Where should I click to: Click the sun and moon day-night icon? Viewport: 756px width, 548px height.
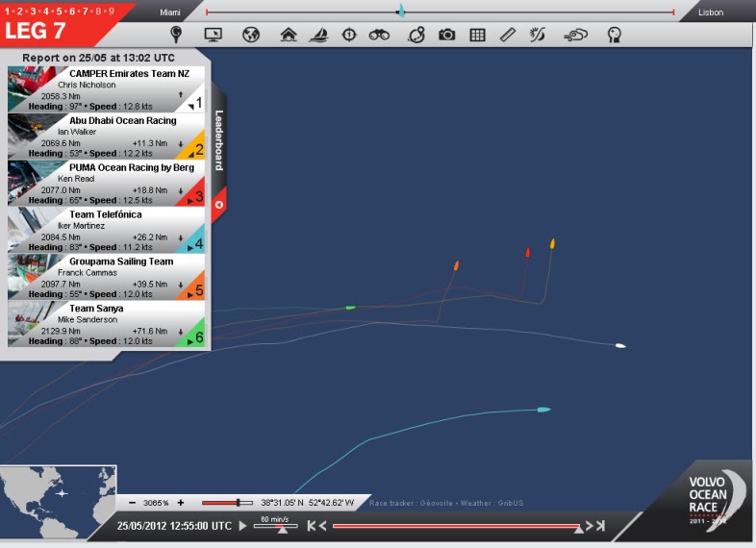tap(537, 35)
